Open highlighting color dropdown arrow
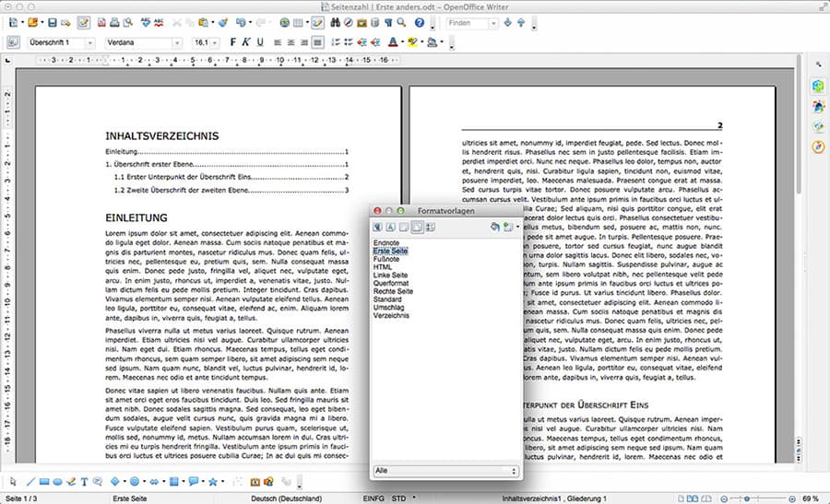The width and height of the screenshot is (830, 504). (x=421, y=42)
